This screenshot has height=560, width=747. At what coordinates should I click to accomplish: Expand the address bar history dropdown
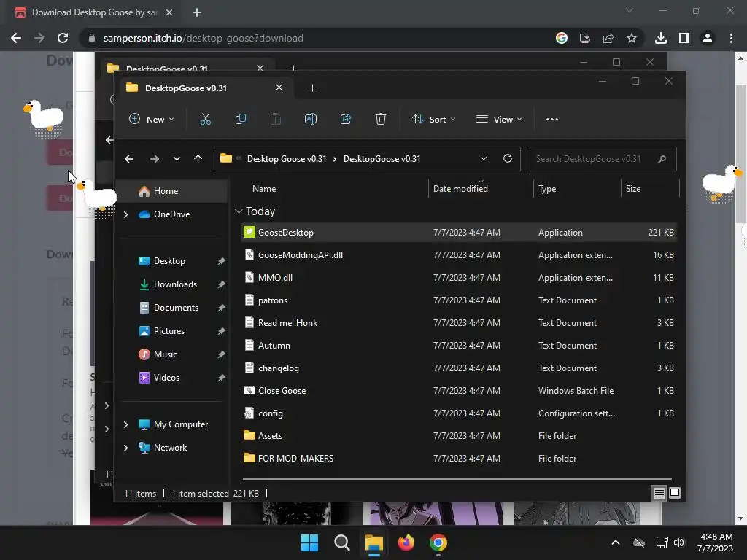[x=484, y=158]
